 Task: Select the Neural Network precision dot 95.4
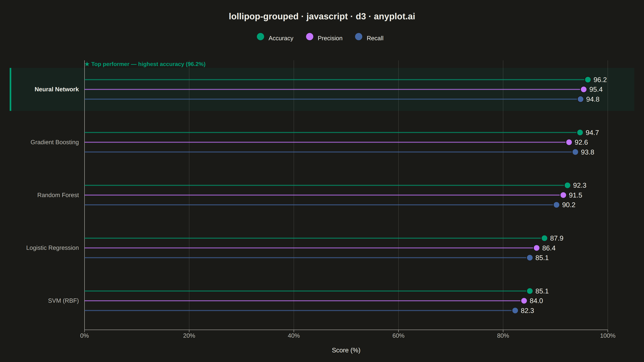pyautogui.click(x=583, y=89)
